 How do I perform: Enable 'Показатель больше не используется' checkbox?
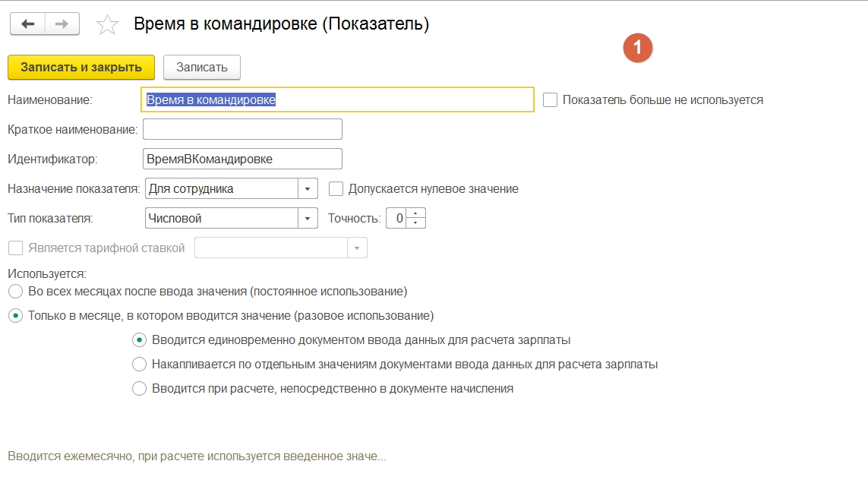(551, 99)
